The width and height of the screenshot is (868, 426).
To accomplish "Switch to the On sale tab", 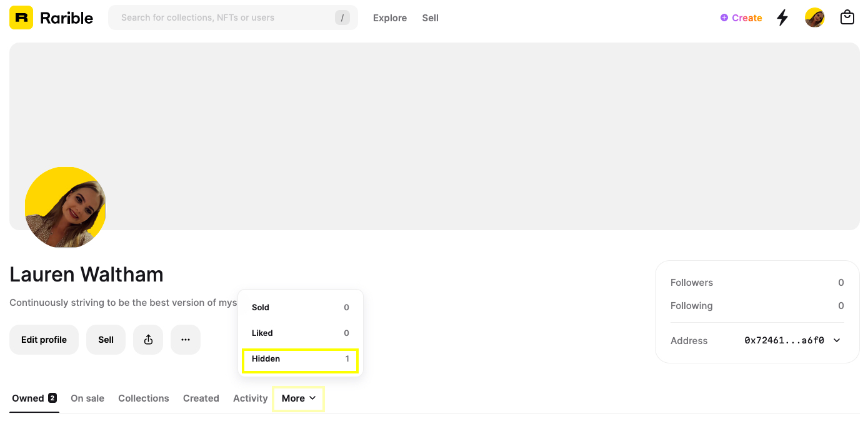I will click(x=87, y=398).
